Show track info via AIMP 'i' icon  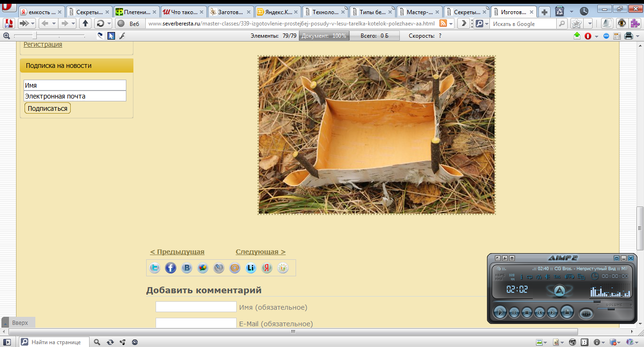click(521, 277)
